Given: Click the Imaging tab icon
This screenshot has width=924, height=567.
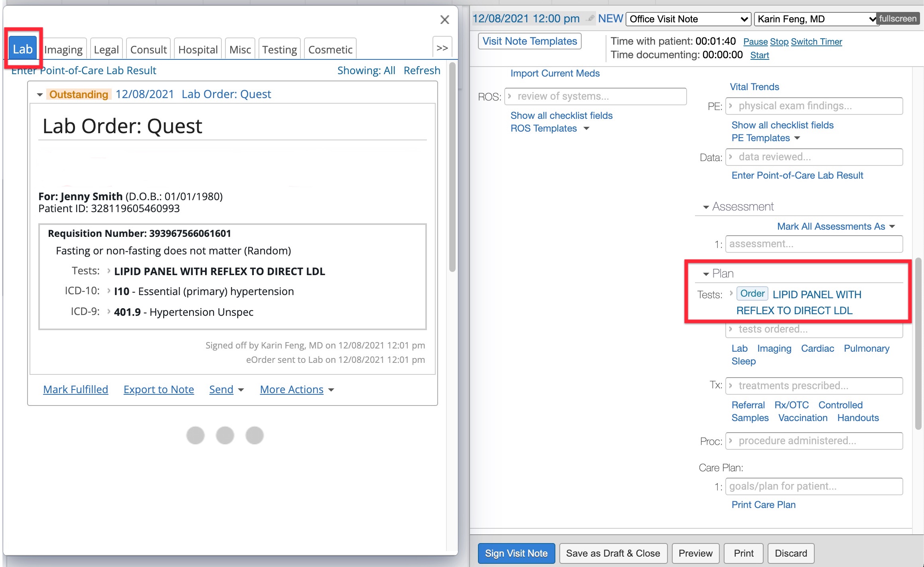Looking at the screenshot, I should click(63, 49).
